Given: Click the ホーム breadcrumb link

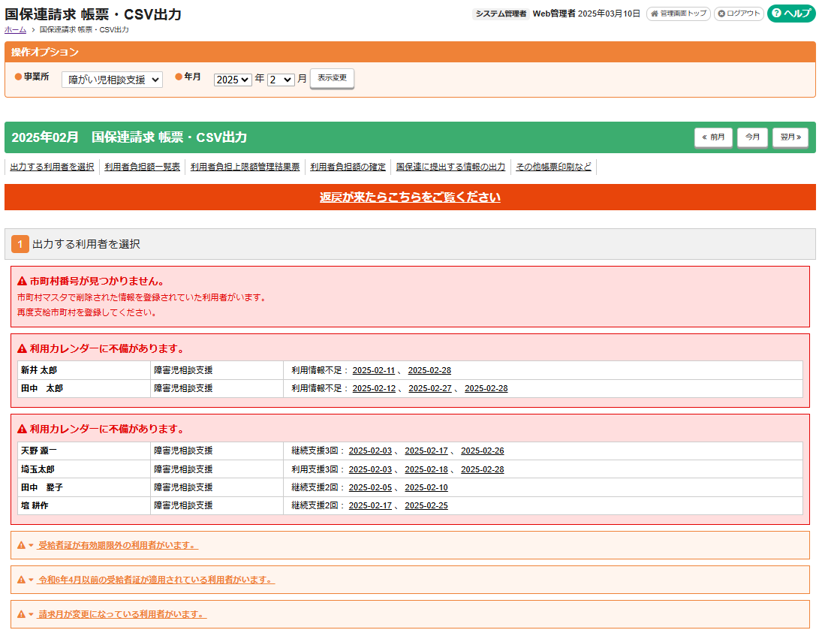Looking at the screenshot, I should pos(14,30).
